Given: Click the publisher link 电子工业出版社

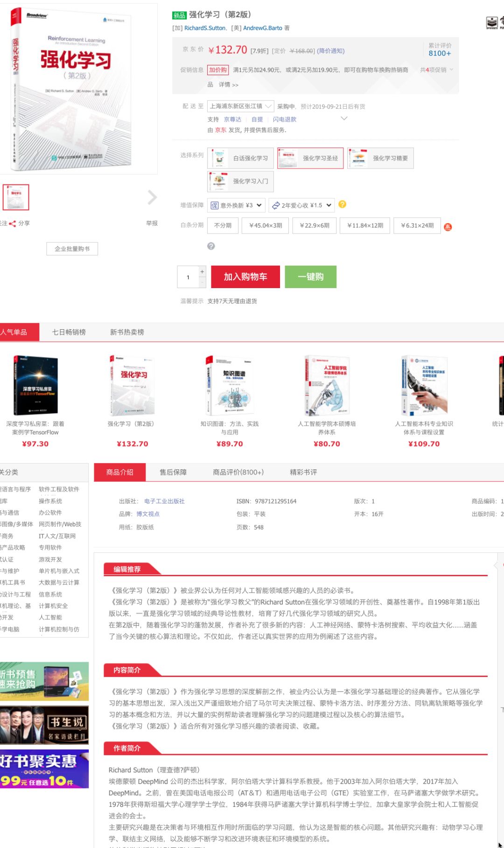Looking at the screenshot, I should point(164,501).
